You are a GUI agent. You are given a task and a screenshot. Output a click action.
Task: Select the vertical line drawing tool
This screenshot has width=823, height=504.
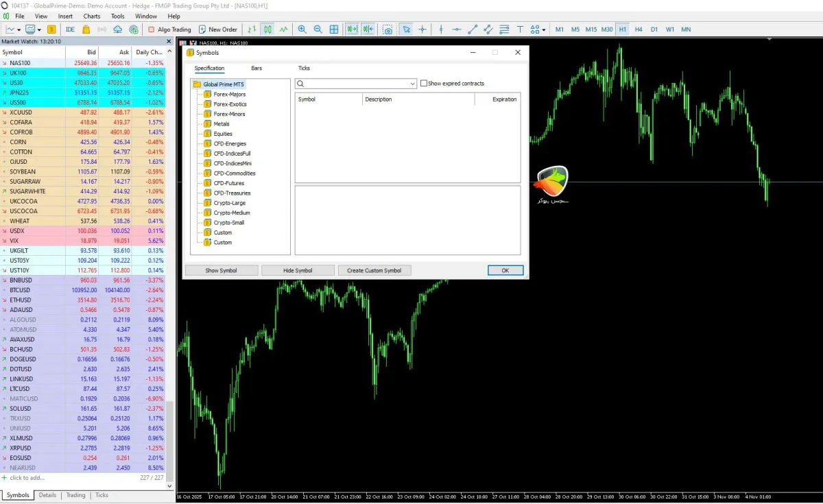click(x=441, y=29)
